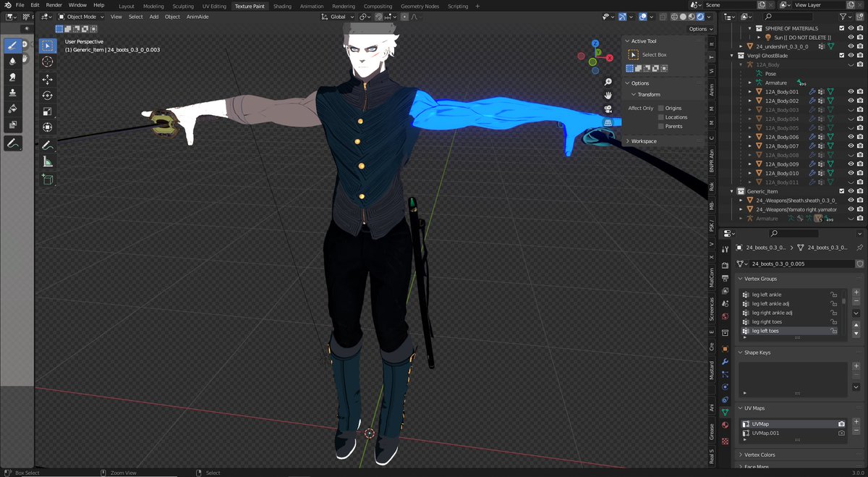Enable the Origins checkbox under Affect Only
This screenshot has width=868, height=477.
pos(661,108)
